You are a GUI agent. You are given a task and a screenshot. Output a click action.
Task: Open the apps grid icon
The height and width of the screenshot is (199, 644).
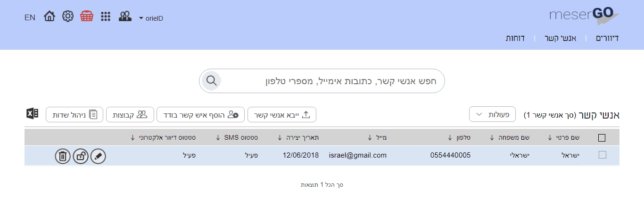[106, 16]
